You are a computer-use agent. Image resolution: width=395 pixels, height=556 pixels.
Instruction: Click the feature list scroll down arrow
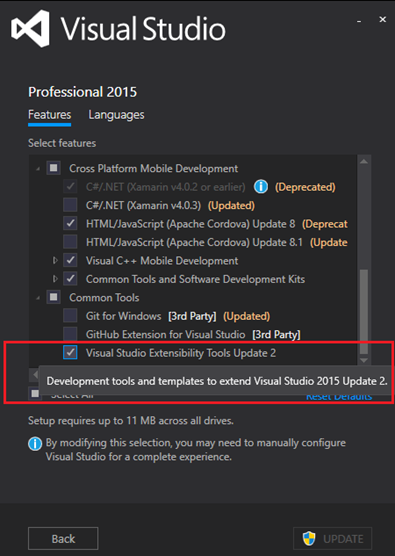tap(364, 360)
